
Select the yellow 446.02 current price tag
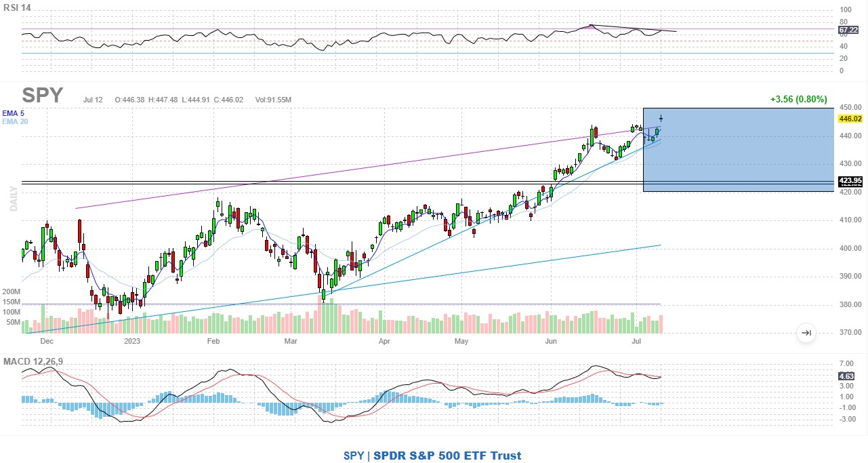tap(850, 119)
